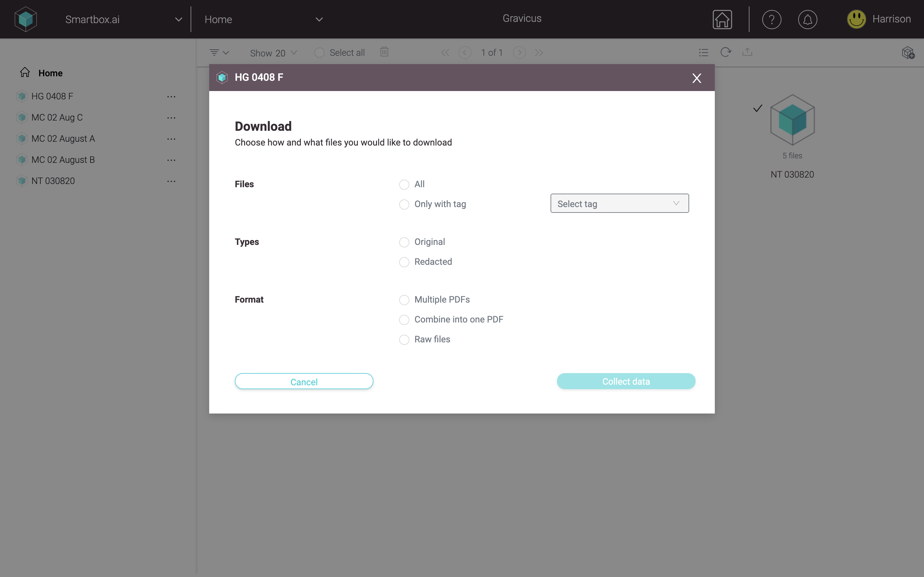Select Combine into one PDF format
Viewport: 924px width, 577px height.
(404, 320)
